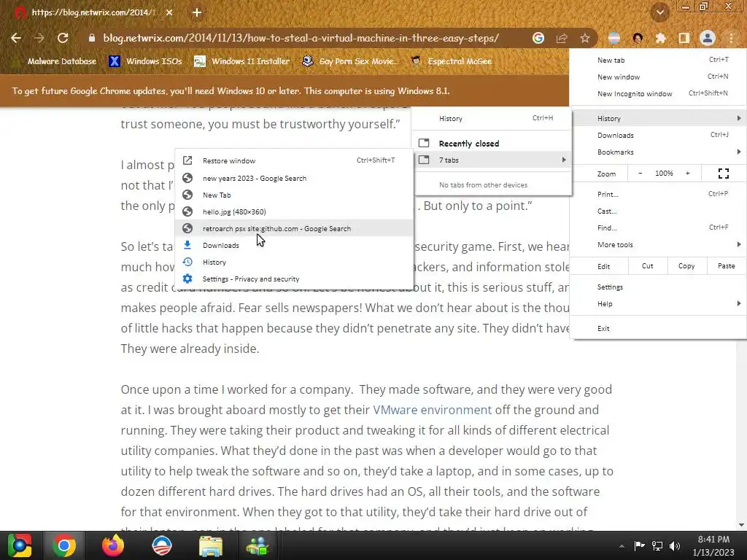Click the round face extension icon
The width and height of the screenshot is (747, 560).
click(638, 38)
